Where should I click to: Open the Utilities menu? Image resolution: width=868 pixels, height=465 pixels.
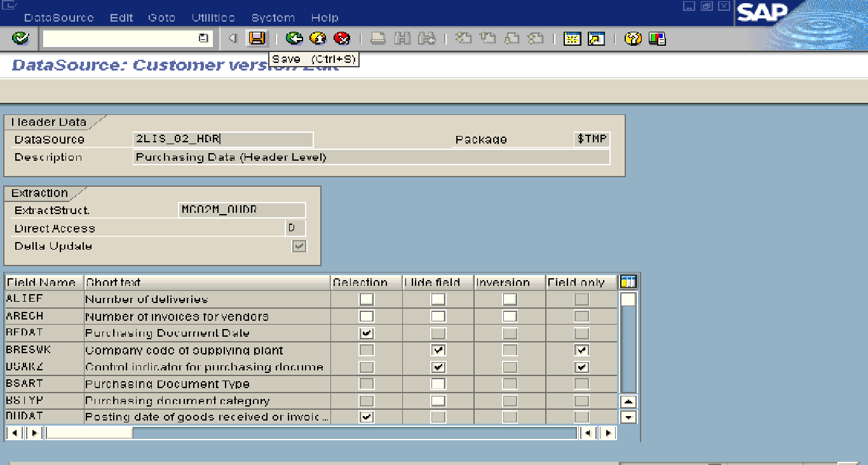pos(214,18)
